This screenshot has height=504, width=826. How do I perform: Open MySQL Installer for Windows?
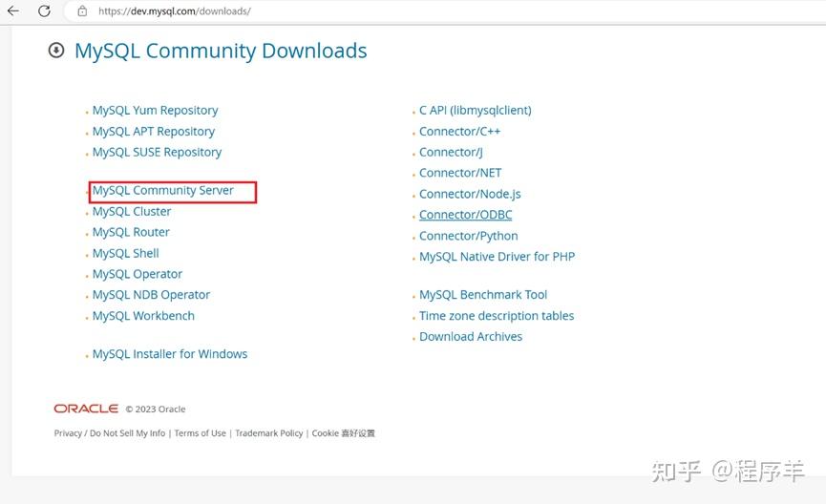click(170, 354)
